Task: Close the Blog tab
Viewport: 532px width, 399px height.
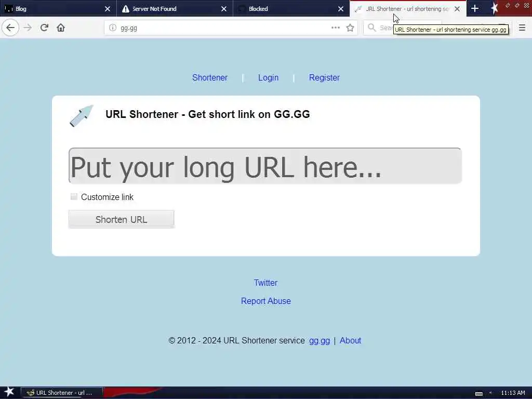Action: coord(107,9)
